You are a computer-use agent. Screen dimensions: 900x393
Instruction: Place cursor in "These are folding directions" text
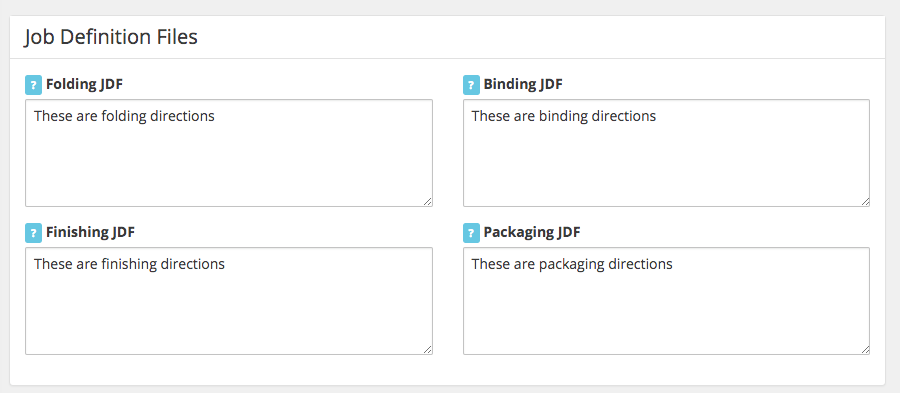coord(124,116)
